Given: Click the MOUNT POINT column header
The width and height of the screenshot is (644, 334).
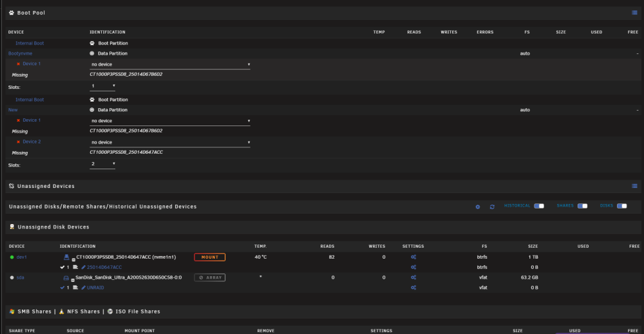Looking at the screenshot, I should tap(140, 331).
